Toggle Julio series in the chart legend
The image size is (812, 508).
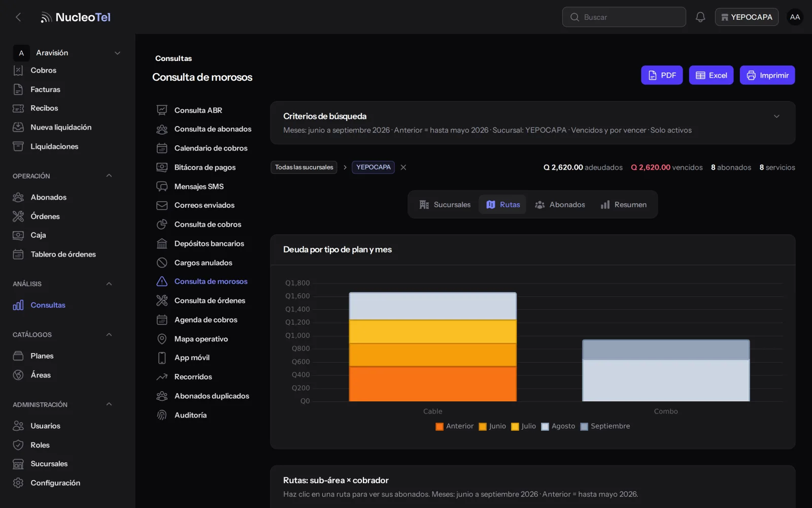pos(524,426)
